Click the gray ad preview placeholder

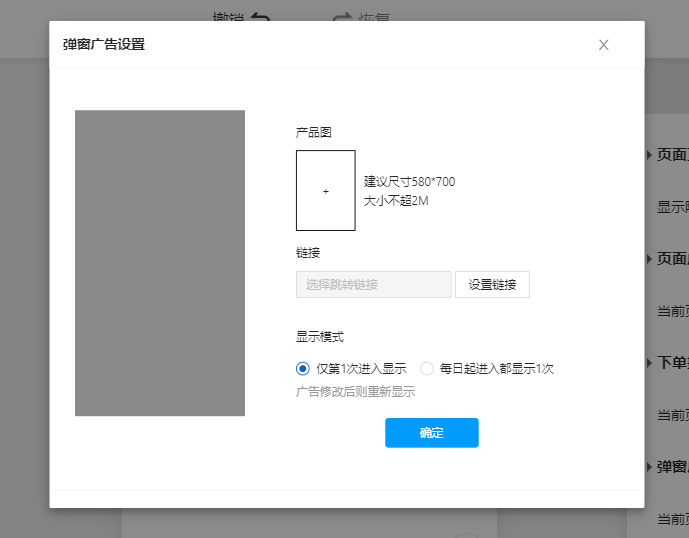(x=160, y=263)
